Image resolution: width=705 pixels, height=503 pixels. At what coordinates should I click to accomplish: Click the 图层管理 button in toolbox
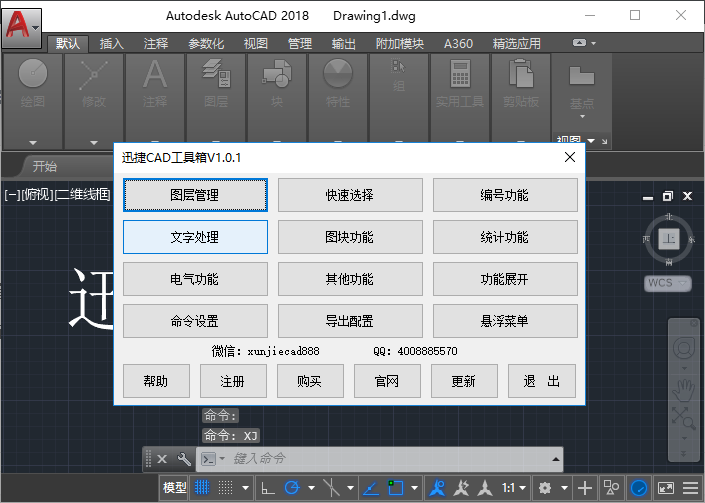(x=195, y=195)
